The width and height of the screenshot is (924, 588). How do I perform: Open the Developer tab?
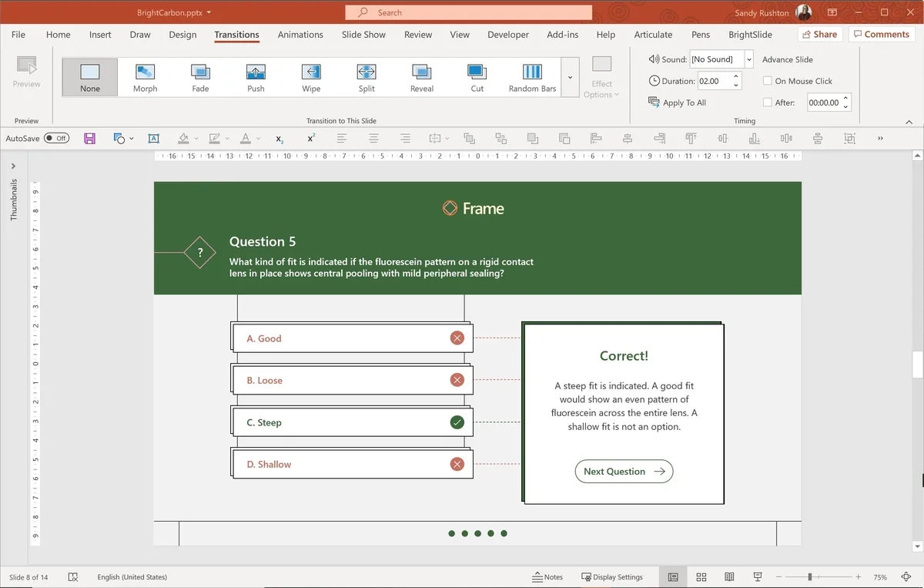point(508,35)
